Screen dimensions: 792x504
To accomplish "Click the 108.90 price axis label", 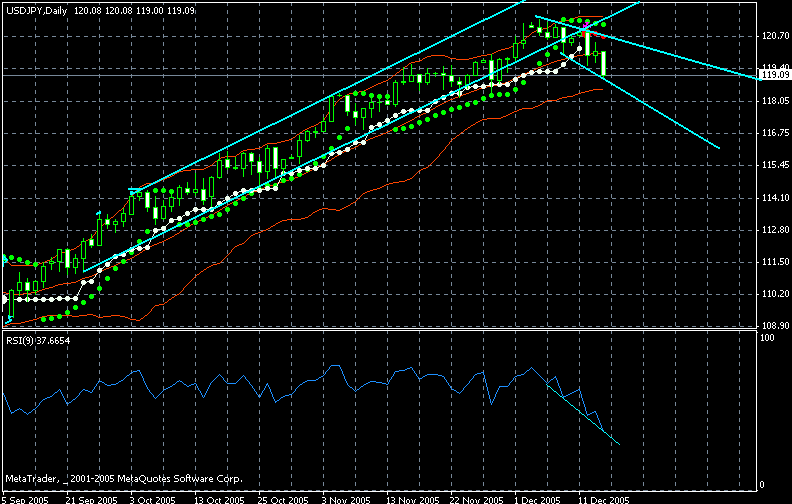I will point(775,325).
